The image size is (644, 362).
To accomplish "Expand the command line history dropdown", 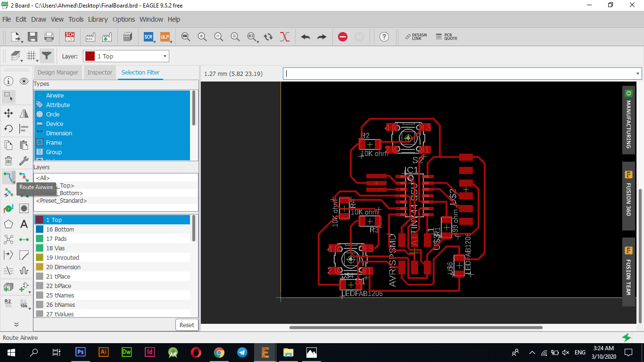I will pos(638,74).
